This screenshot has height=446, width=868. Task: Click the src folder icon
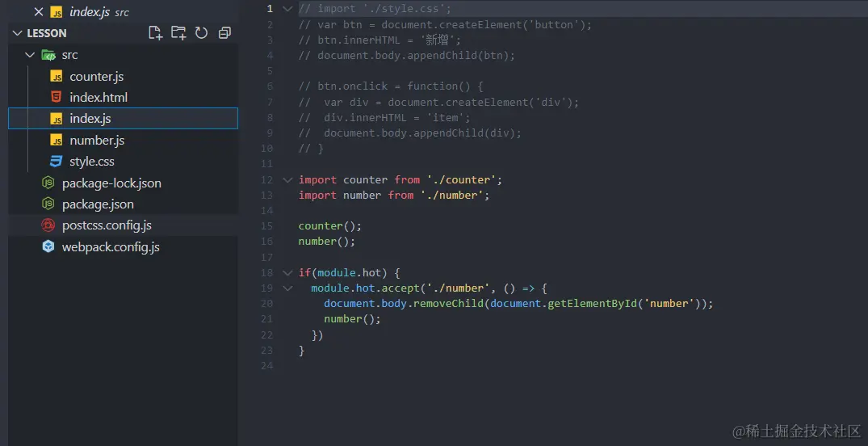(48, 55)
